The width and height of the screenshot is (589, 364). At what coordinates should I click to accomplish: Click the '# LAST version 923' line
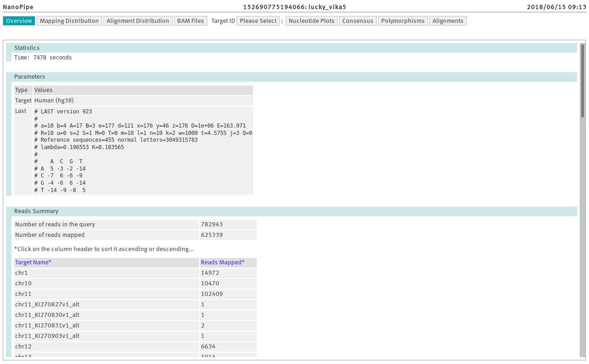tap(63, 112)
